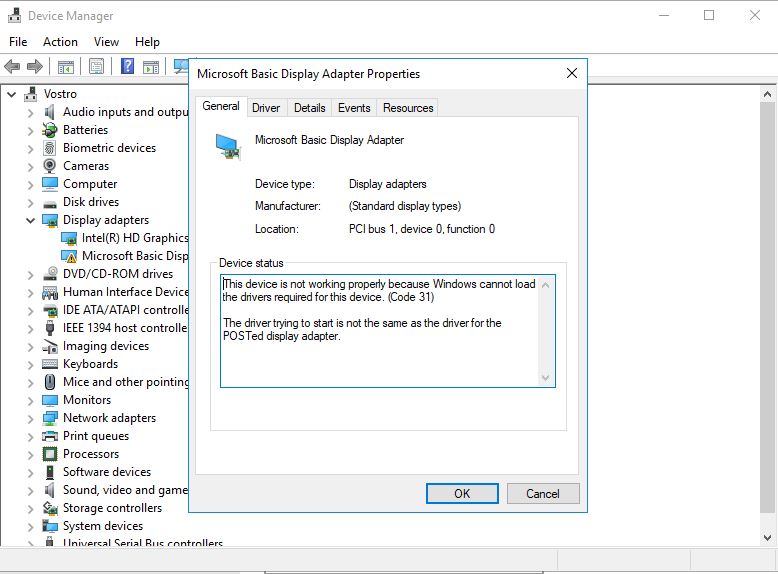Click Device Manager tree scroll up arrow
778x574 pixels.
pos(767,94)
